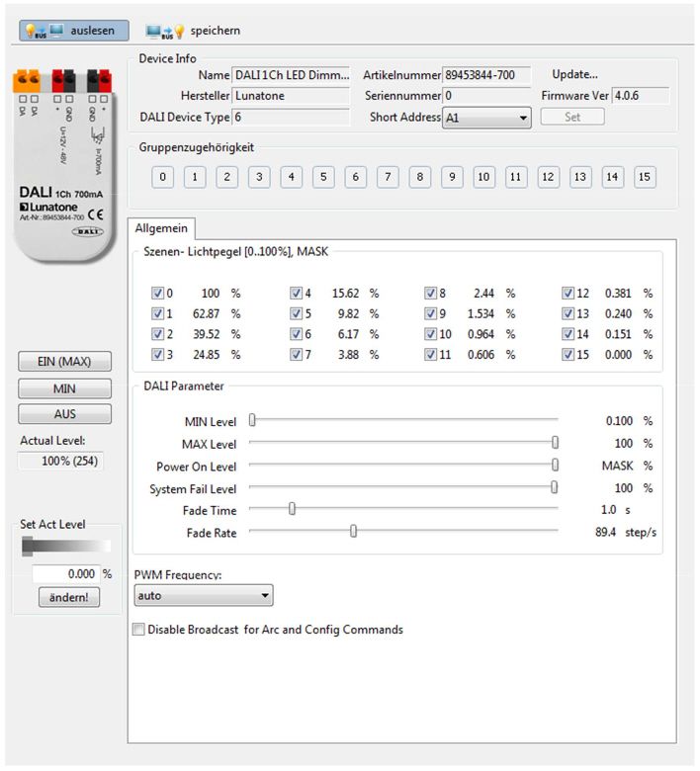Toggle group 0 membership button
This screenshot has height=771, width=700.
(163, 178)
